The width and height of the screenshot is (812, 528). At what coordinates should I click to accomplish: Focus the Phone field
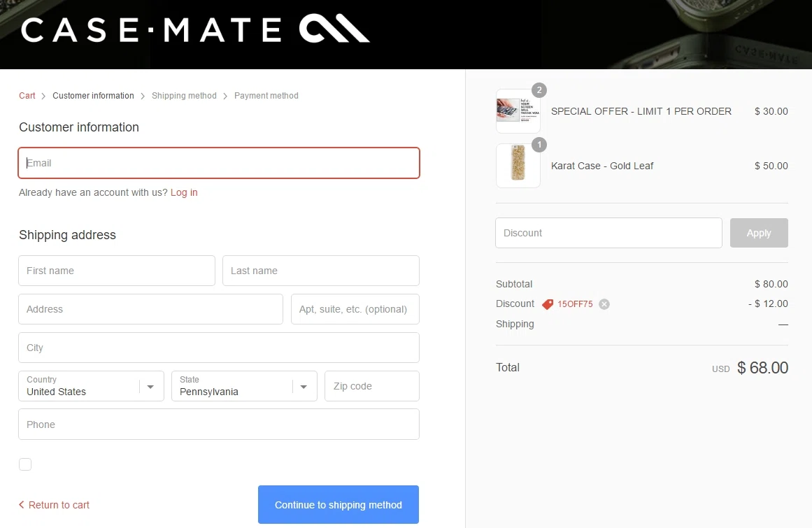click(x=218, y=424)
